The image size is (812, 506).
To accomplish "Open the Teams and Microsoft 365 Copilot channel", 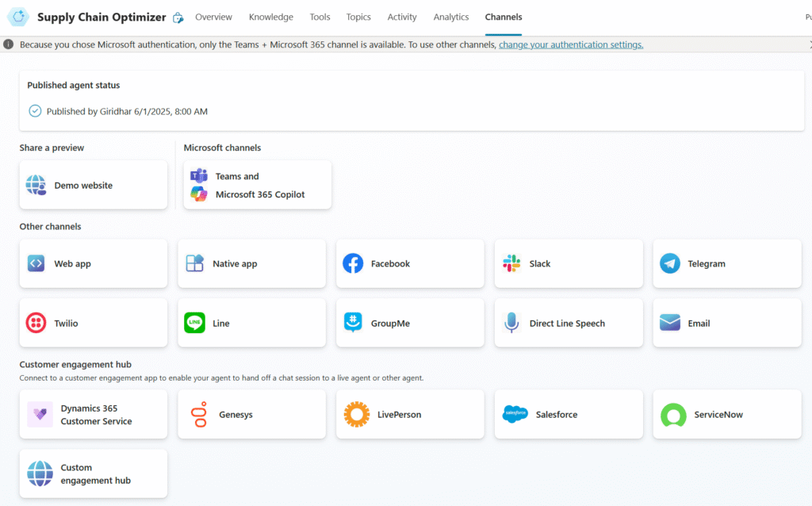I will (x=258, y=185).
